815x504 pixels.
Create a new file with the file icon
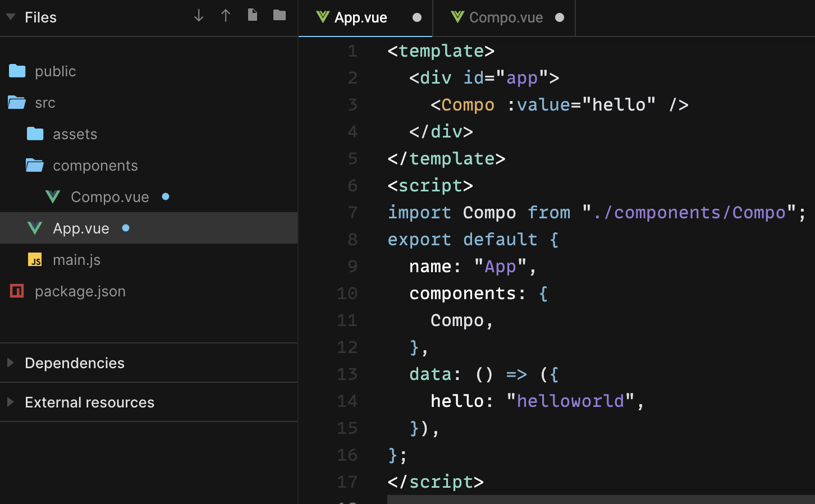(253, 15)
